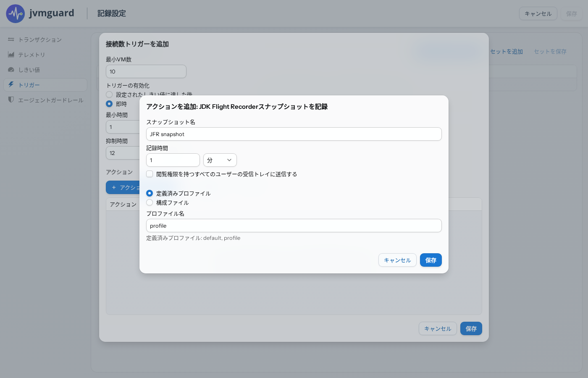Check 閲覧権限を持つすべてのユーザーの受信トレイに送信する

pyautogui.click(x=150, y=174)
